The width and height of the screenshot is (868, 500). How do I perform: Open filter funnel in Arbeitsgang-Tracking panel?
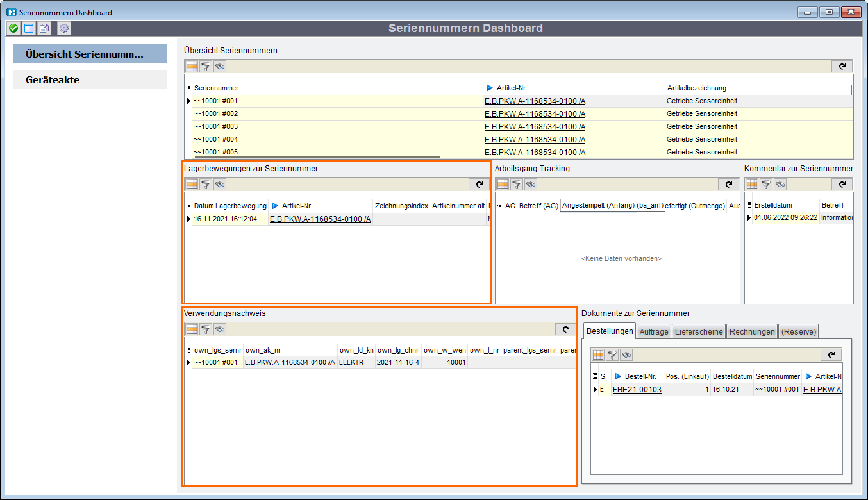pos(517,184)
